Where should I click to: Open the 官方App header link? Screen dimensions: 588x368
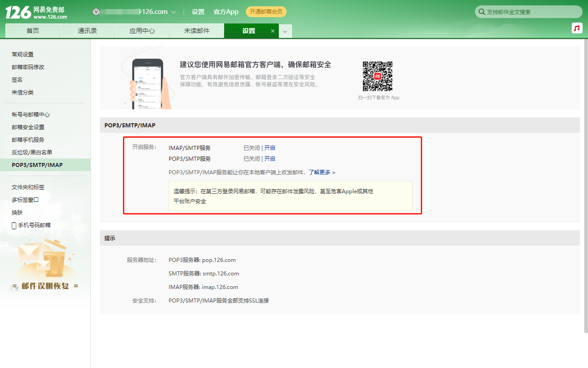[226, 12]
